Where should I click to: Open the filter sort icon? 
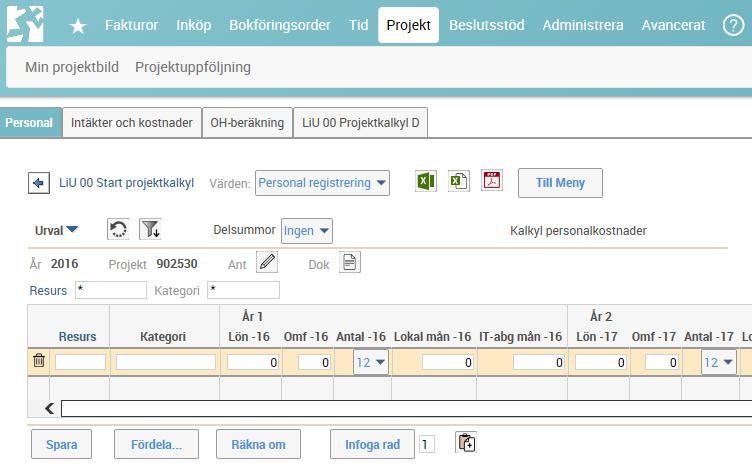(x=150, y=229)
